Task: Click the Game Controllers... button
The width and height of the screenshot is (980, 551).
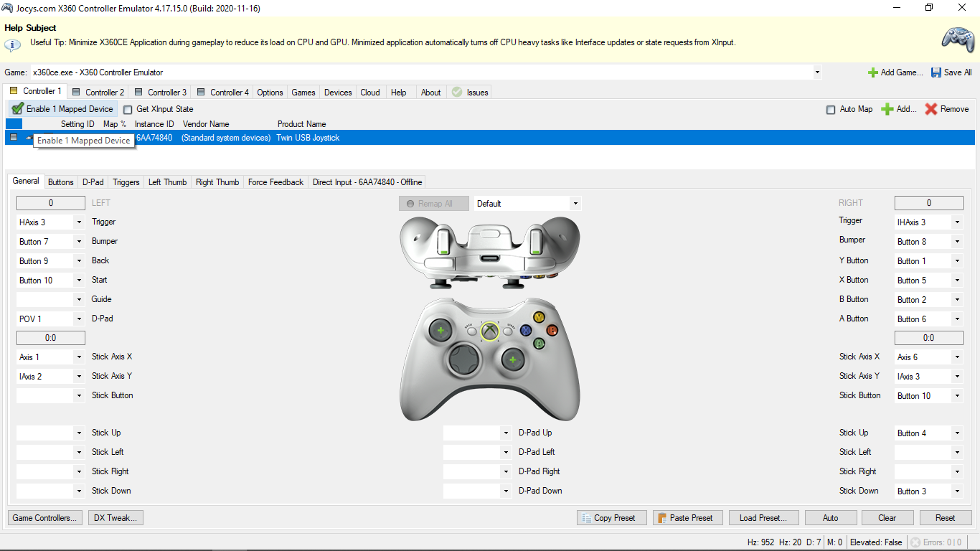Action: [45, 518]
